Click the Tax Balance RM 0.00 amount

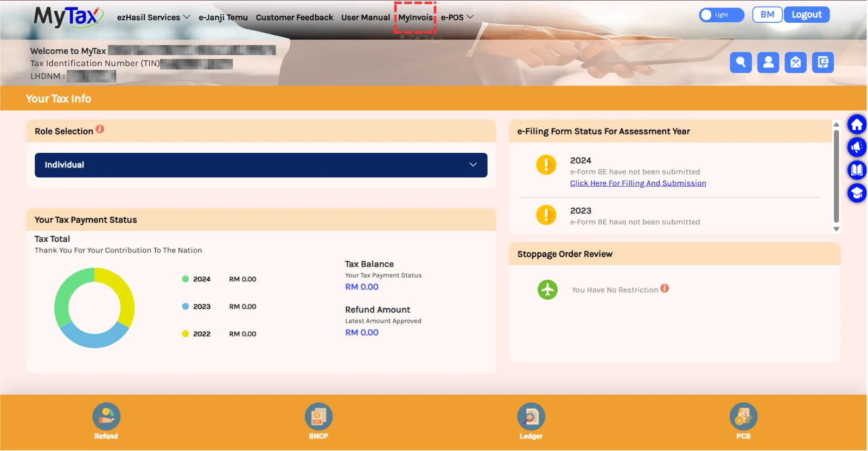pos(362,287)
